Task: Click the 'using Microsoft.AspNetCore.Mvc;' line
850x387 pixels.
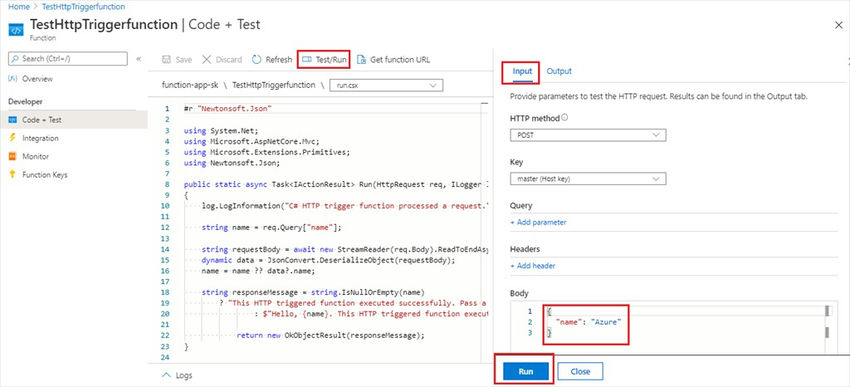Action: 252,140
